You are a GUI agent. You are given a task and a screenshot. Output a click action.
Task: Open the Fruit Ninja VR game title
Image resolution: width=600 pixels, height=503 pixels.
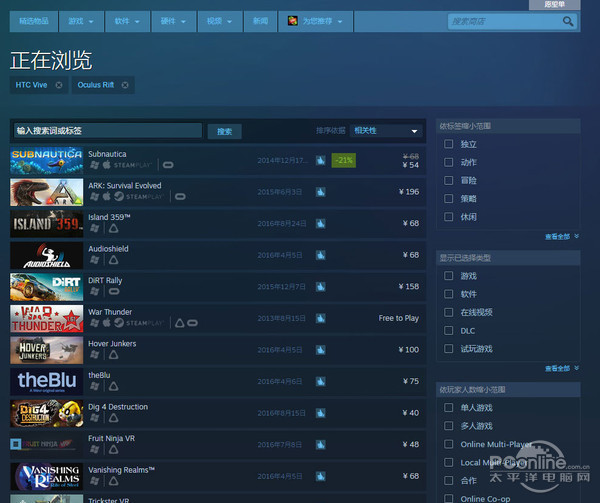(x=111, y=438)
